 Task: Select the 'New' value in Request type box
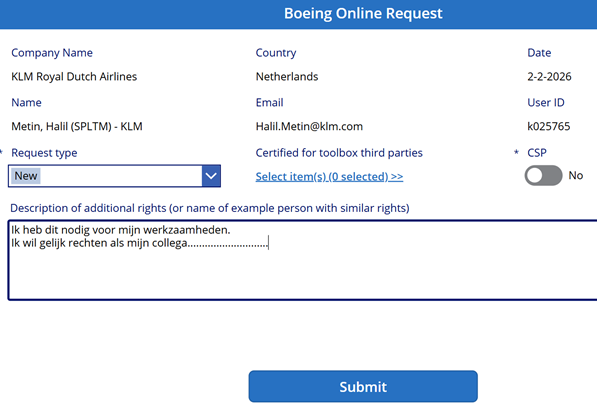(26, 176)
